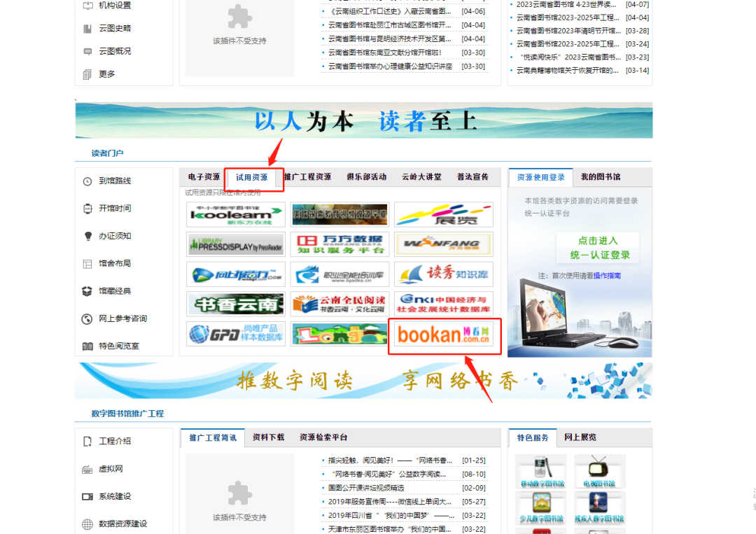756x534 pixels.
Task: Open the 万方数据 知识服务平台 logo
Action: click(339, 244)
